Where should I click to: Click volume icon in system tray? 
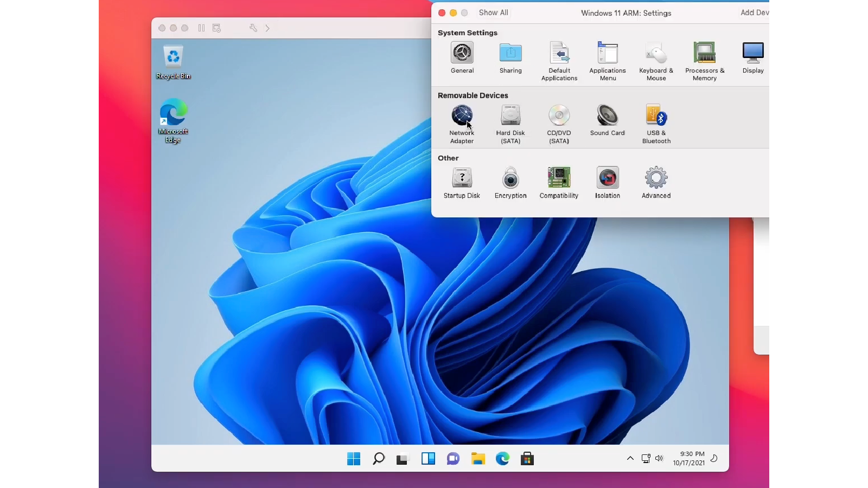point(659,458)
